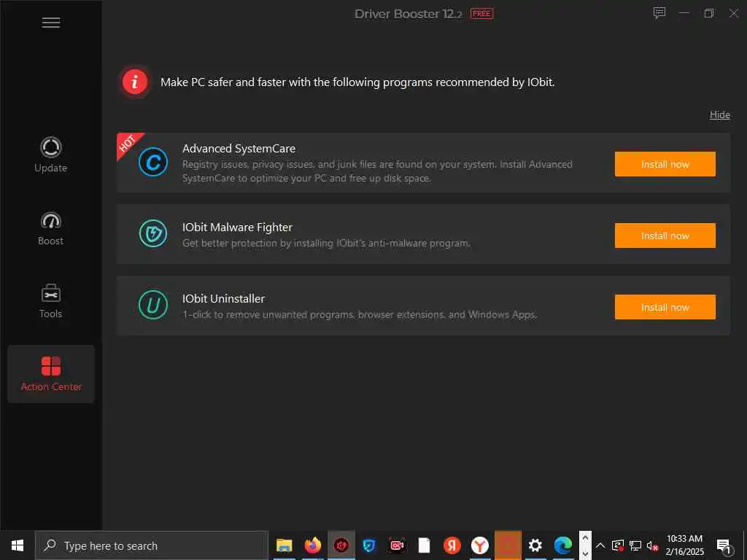Click the IObit recommendation banner sentence
The width and height of the screenshot is (747, 560).
(x=357, y=82)
